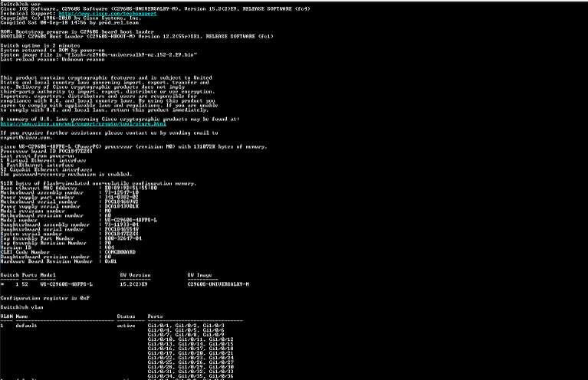Image resolution: width=588 pixels, height=380 pixels.
Task: Click the 'Gi1/0/10, Gi1/0/11, Gi1/0/12' ports line
Action: pyautogui.click(x=190, y=339)
